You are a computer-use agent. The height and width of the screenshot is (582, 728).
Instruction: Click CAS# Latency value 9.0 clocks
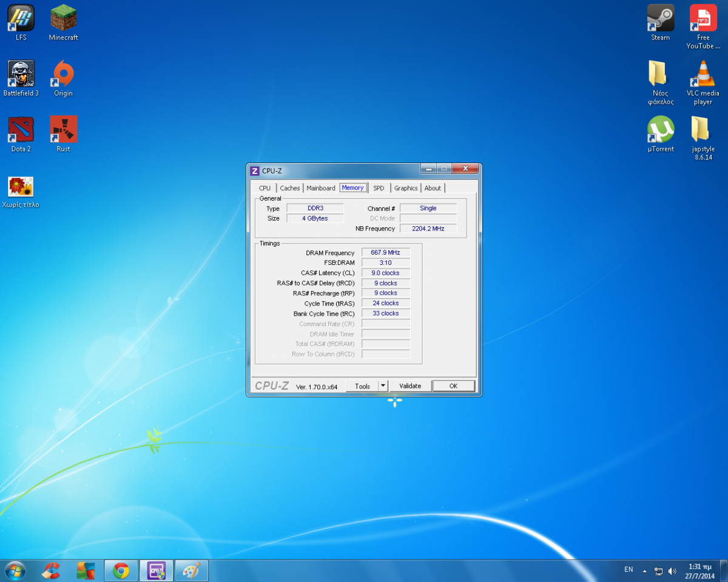pyautogui.click(x=386, y=273)
